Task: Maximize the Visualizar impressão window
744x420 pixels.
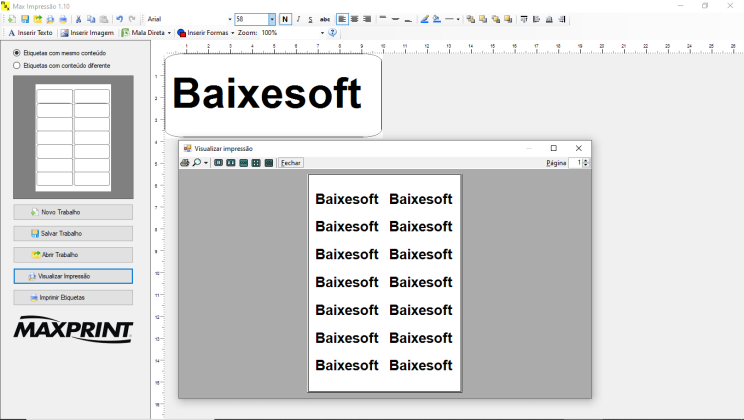Action: pyautogui.click(x=553, y=148)
